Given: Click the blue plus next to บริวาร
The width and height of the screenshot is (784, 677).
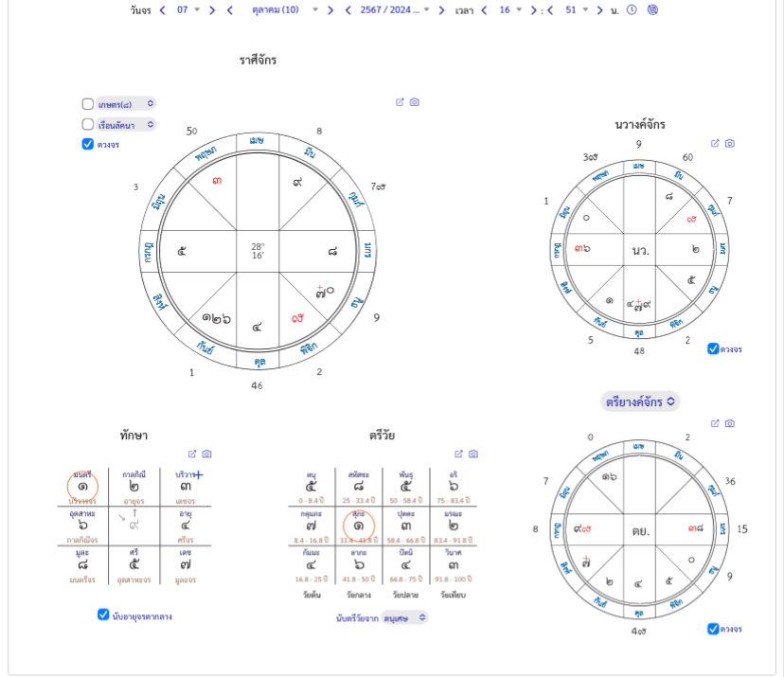Looking at the screenshot, I should tap(199, 474).
